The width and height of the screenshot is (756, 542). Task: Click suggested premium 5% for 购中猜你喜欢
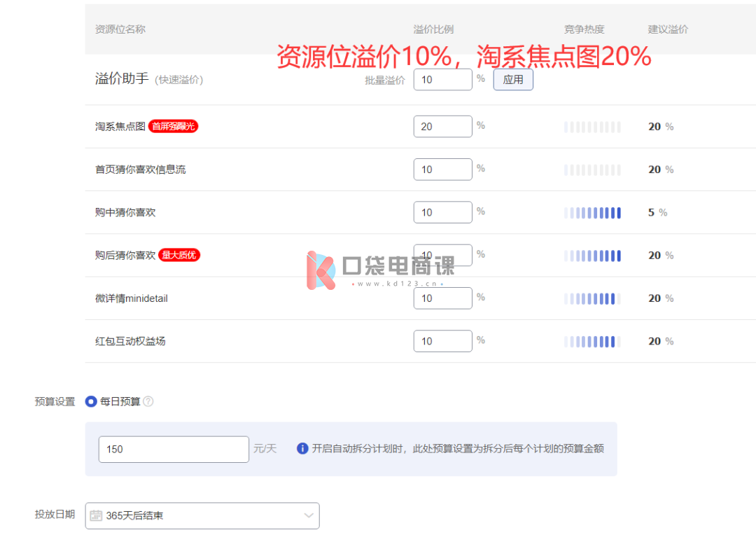click(x=657, y=212)
